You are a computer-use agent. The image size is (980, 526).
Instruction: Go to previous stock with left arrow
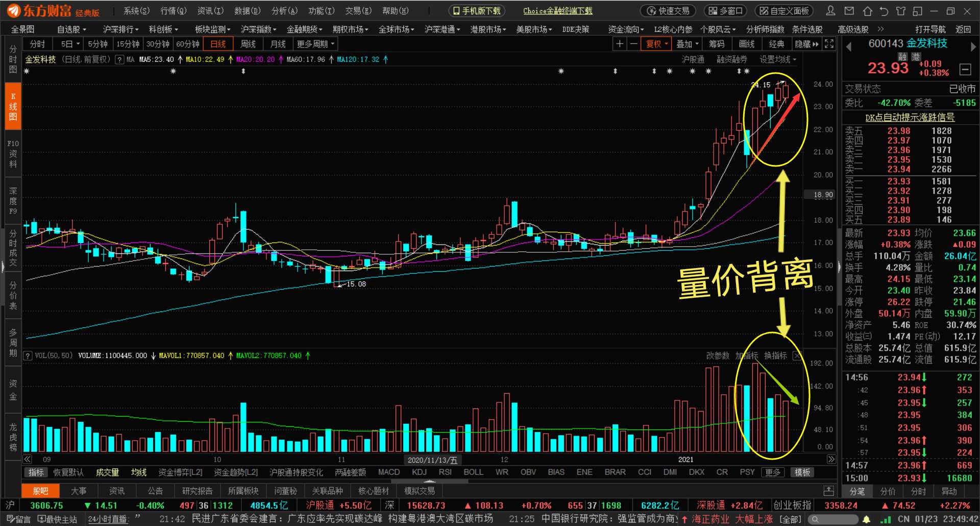(x=849, y=47)
